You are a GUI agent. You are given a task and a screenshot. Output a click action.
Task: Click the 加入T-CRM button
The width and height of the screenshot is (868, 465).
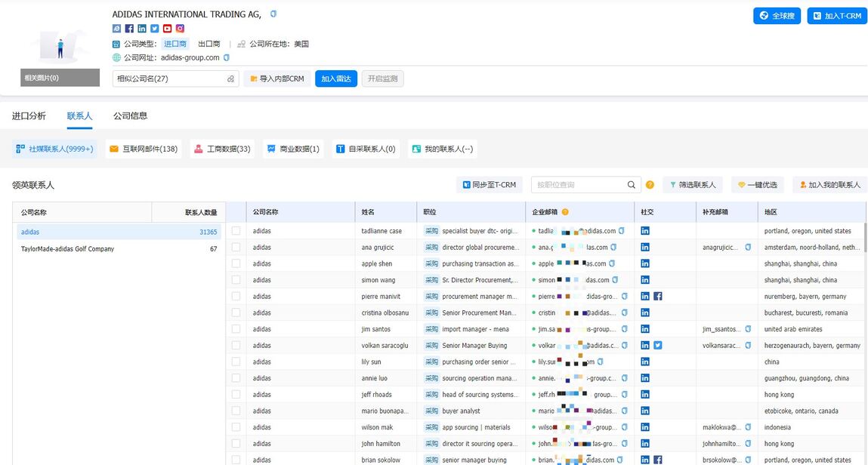[836, 16]
